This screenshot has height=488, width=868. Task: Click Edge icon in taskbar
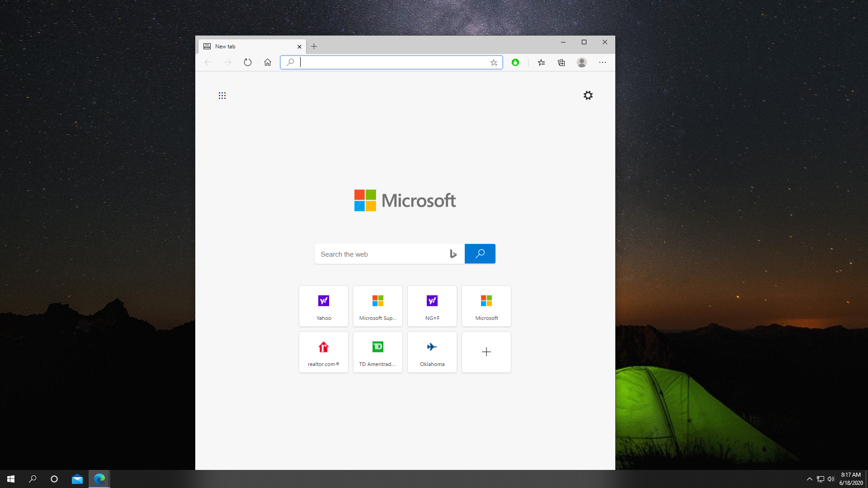coord(99,479)
